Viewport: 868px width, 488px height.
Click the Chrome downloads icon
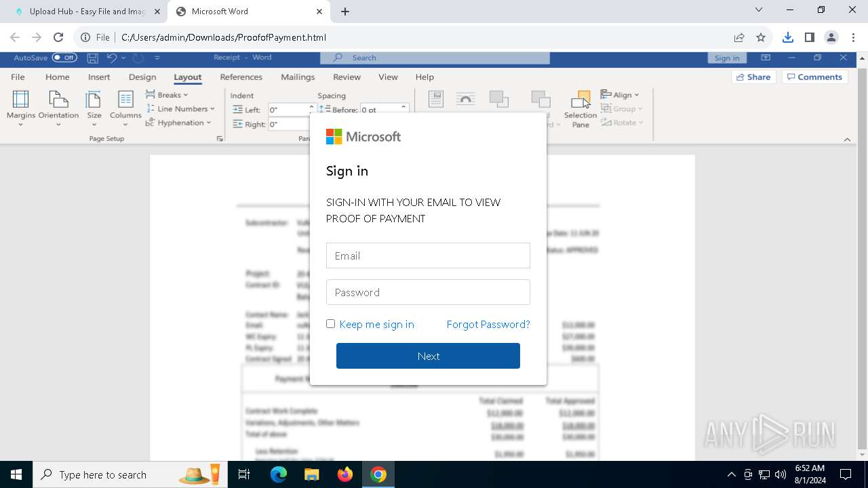787,37
